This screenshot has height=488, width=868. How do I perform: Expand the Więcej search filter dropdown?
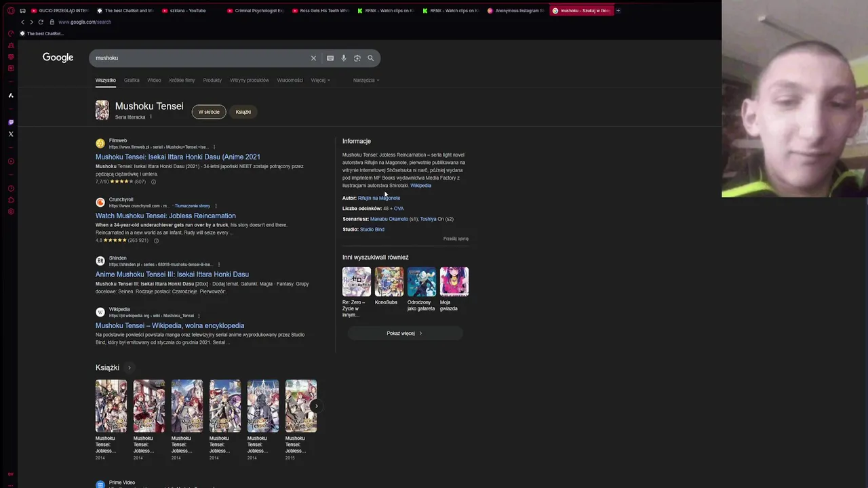(320, 80)
